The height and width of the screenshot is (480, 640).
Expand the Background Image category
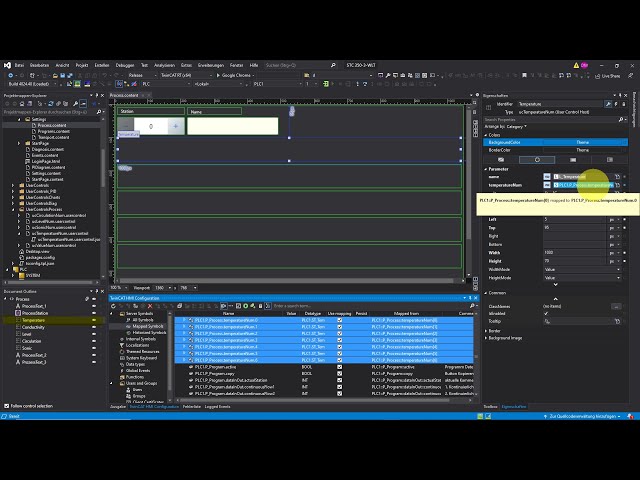(x=486, y=338)
